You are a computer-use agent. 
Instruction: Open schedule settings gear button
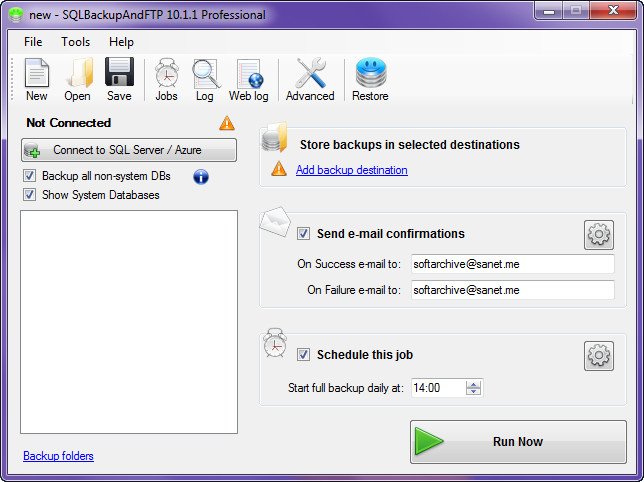(x=599, y=356)
